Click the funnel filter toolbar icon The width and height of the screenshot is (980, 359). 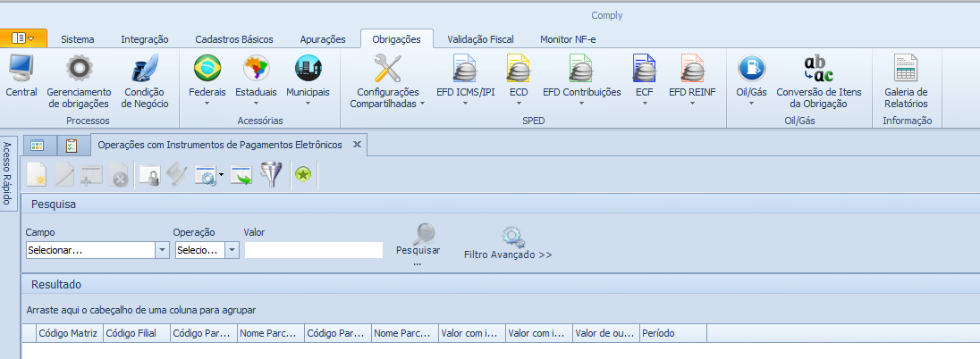[271, 176]
